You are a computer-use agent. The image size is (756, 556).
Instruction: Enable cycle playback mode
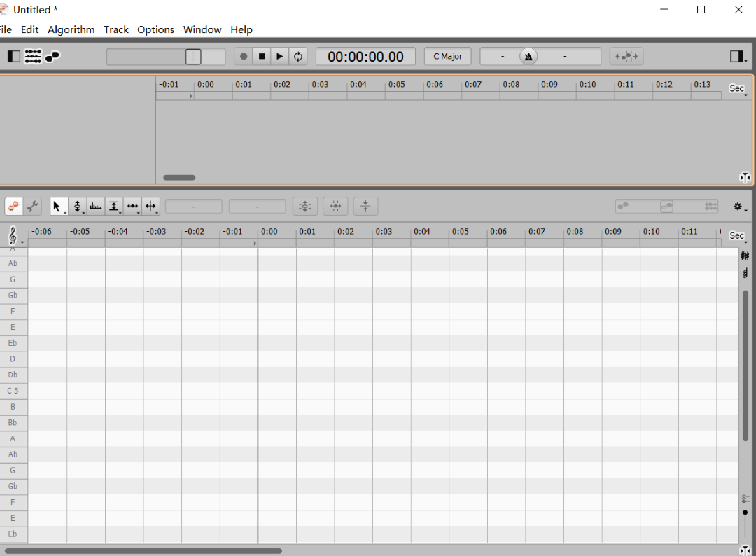click(x=298, y=56)
